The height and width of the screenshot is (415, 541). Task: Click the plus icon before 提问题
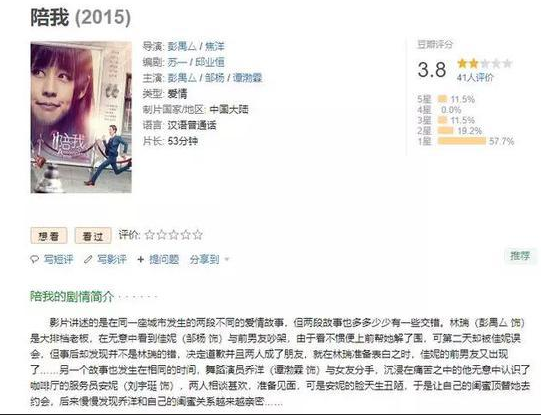[x=140, y=259]
